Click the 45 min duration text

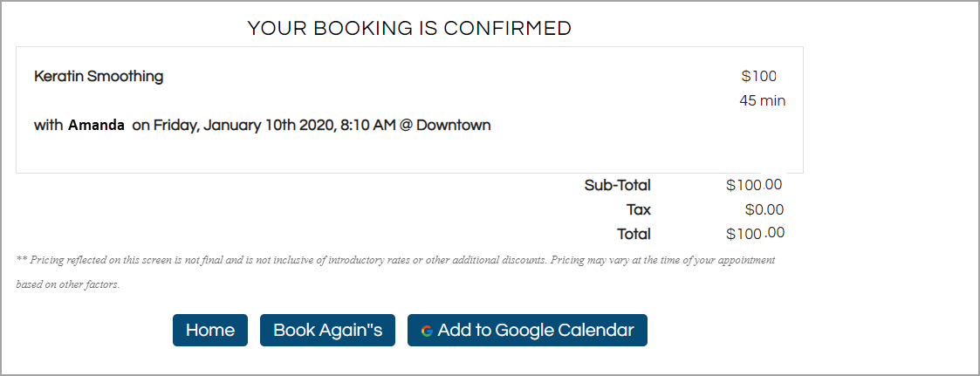coord(763,100)
